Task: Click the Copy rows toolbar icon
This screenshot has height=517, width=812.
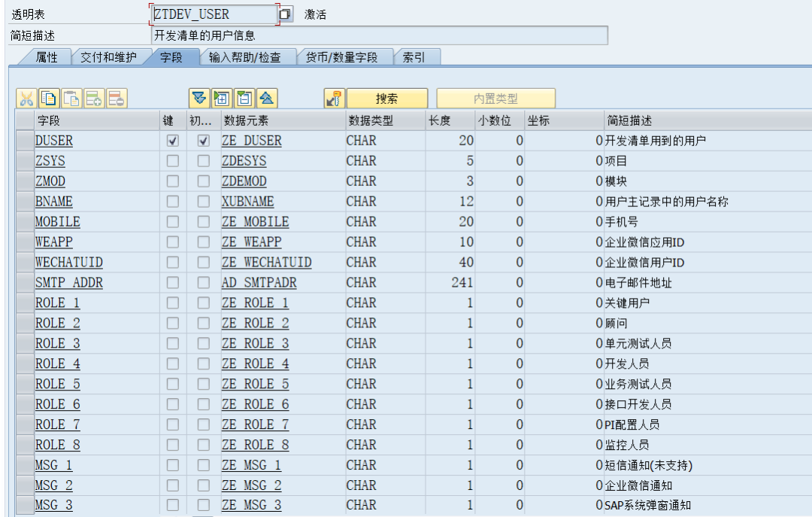Action: (x=49, y=98)
